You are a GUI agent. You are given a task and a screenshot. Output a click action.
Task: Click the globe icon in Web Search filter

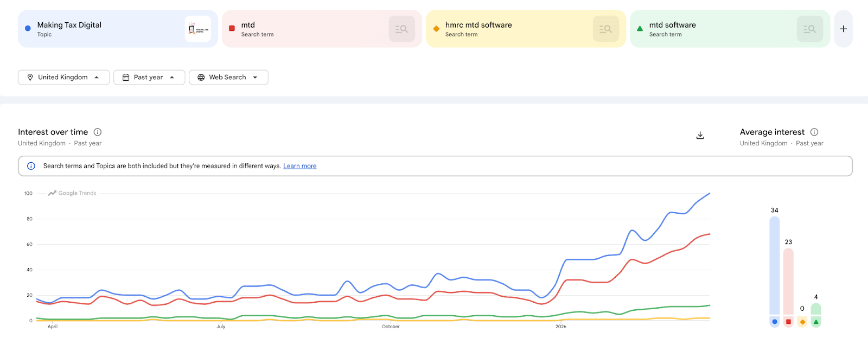coord(201,77)
